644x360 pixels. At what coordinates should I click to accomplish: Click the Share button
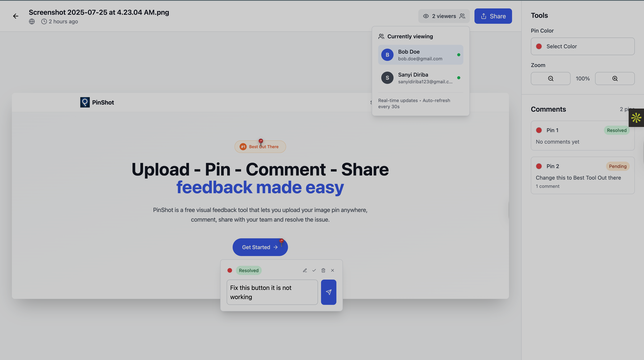tap(493, 16)
